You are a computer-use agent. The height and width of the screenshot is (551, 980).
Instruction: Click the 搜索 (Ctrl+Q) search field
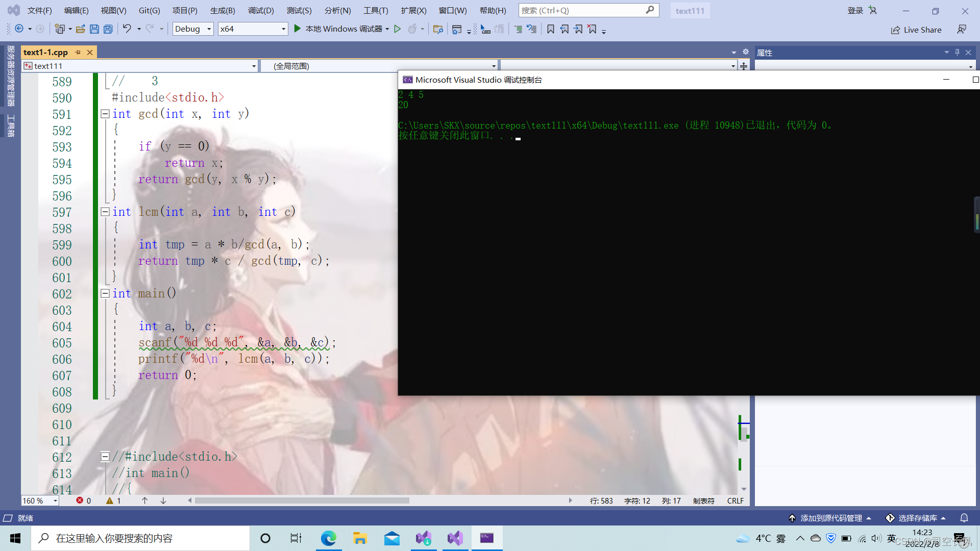pyautogui.click(x=582, y=10)
